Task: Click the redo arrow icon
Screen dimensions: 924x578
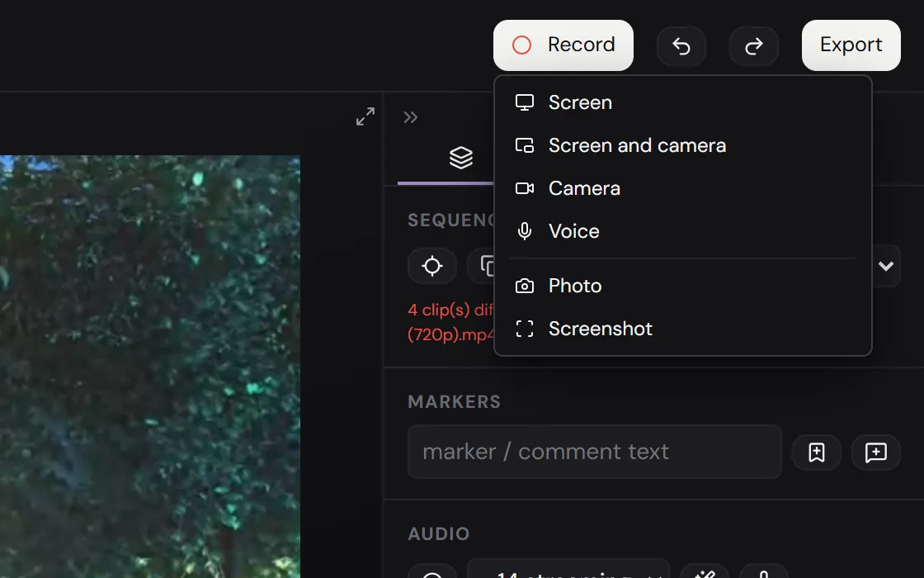Action: point(754,46)
